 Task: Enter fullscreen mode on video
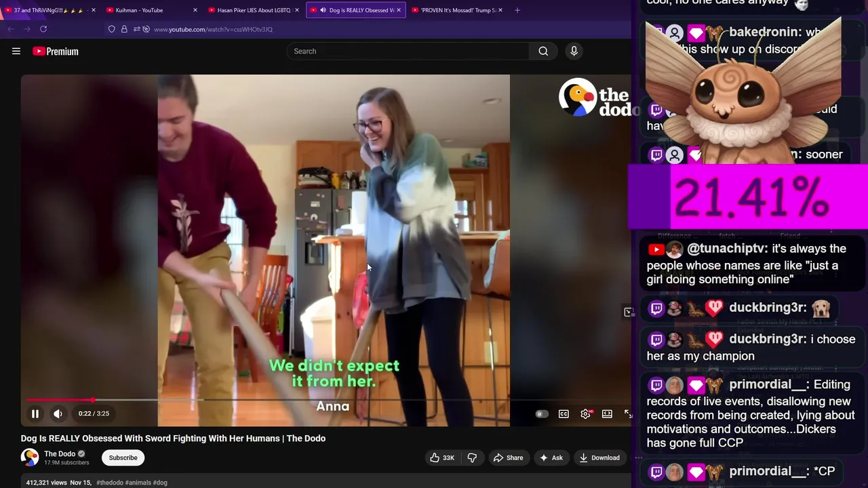[628, 413]
